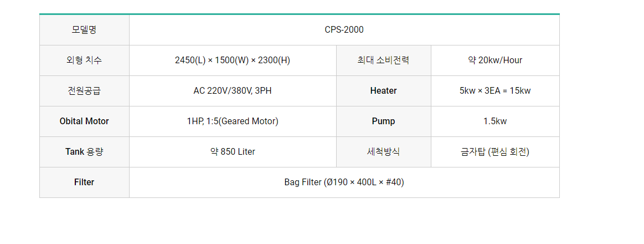Select the 2450(L) × 1500(W) × 2300(H) dimensions text
644x244 pixels.
[233, 60]
